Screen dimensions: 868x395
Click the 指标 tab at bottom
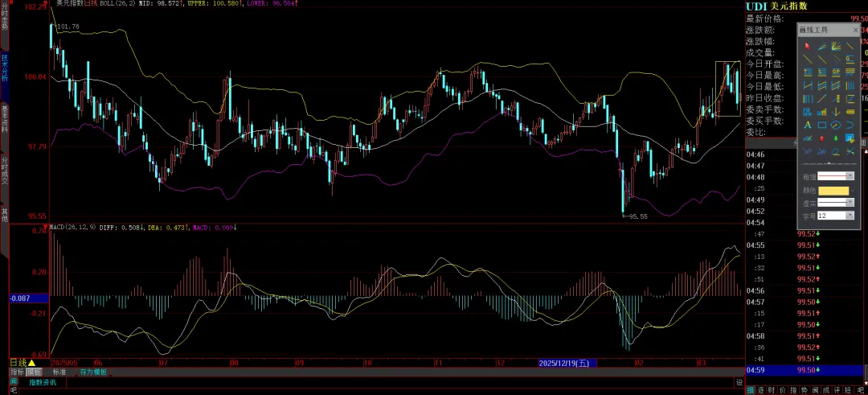18,372
